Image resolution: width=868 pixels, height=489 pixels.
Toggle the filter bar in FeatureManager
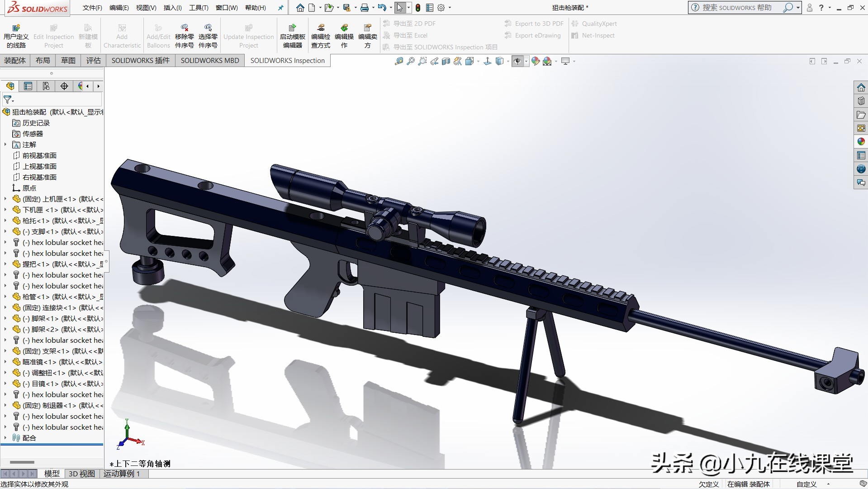(x=7, y=100)
